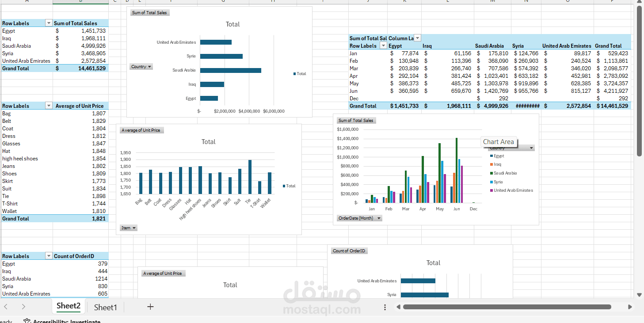
Task: Click the vertical scrollbar down arrow
Action: click(639, 294)
